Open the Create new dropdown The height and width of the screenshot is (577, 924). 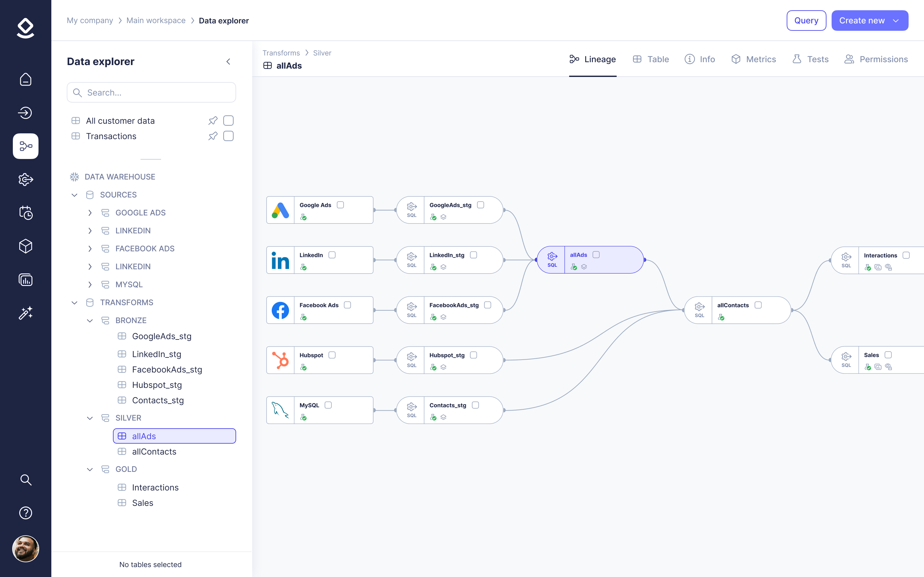(869, 21)
